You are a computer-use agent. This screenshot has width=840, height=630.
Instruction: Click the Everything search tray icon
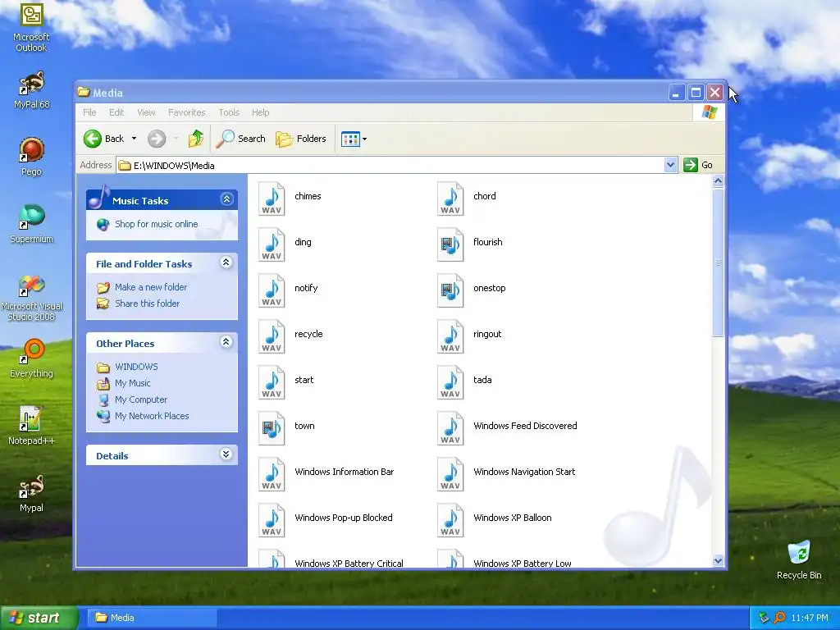pos(779,618)
